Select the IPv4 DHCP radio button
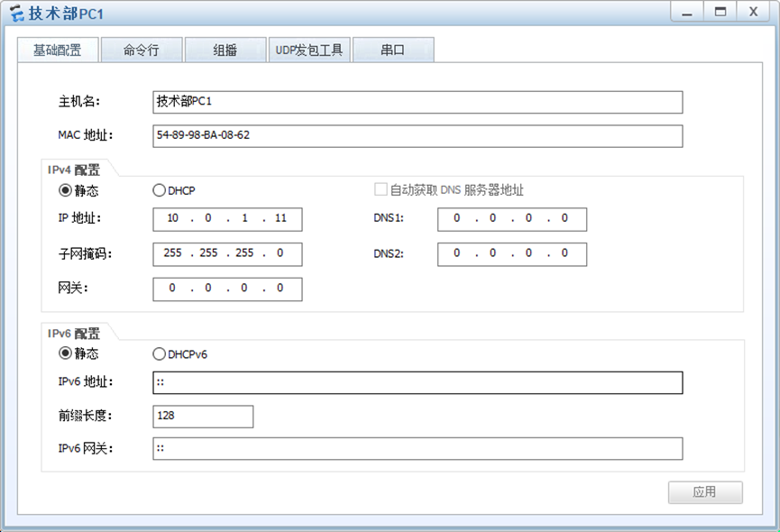The width and height of the screenshot is (780, 532). pyautogui.click(x=160, y=190)
